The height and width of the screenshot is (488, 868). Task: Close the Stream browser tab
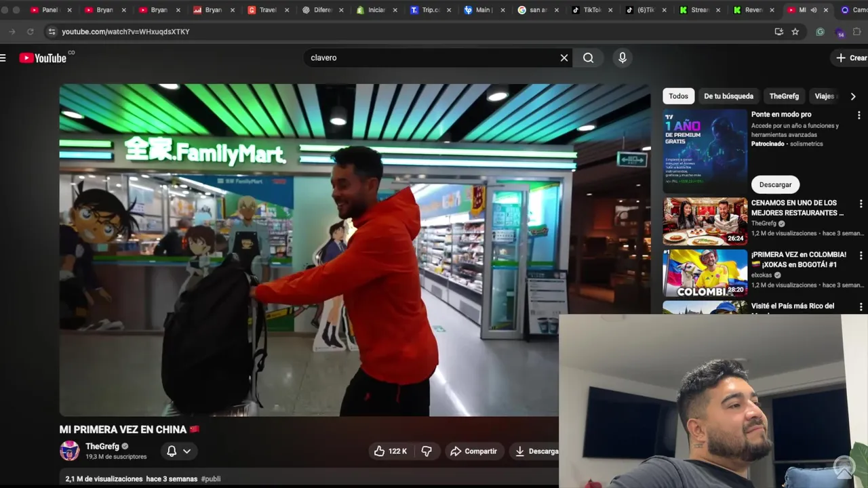[718, 10]
